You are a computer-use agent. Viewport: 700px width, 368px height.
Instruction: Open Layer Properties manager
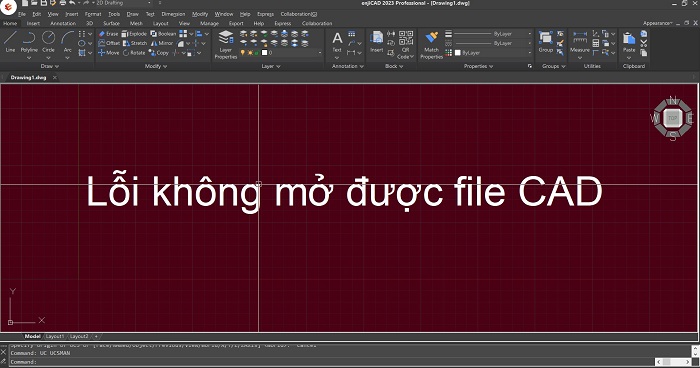click(x=226, y=45)
